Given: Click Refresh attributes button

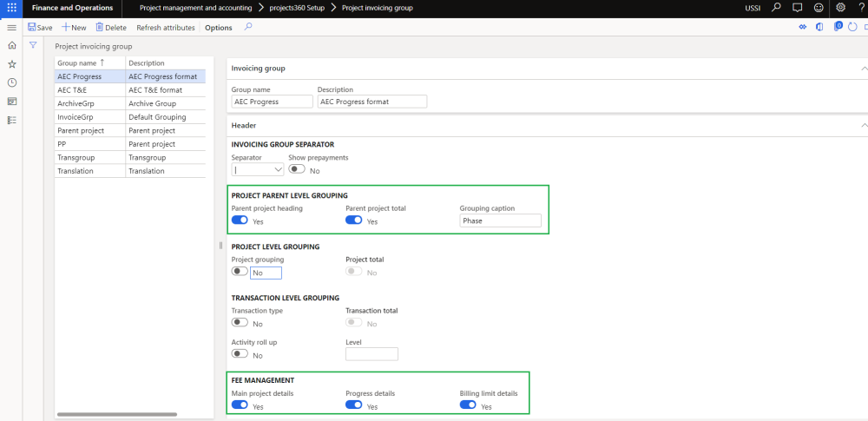Looking at the screenshot, I should (165, 28).
